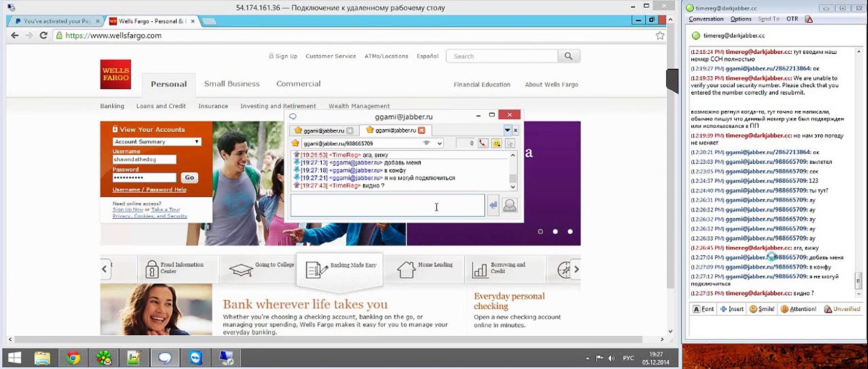The width and height of the screenshot is (868, 369).
Task: Click the ggami chat log vertical scrollbar thumb
Action: 513,178
